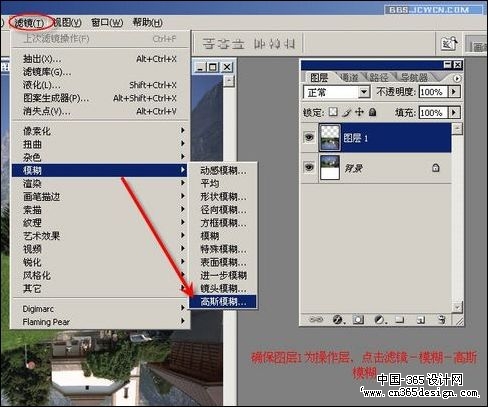This screenshot has width=488, height=407.
Task: Open the layer style (fx) button
Action: [x=338, y=320]
